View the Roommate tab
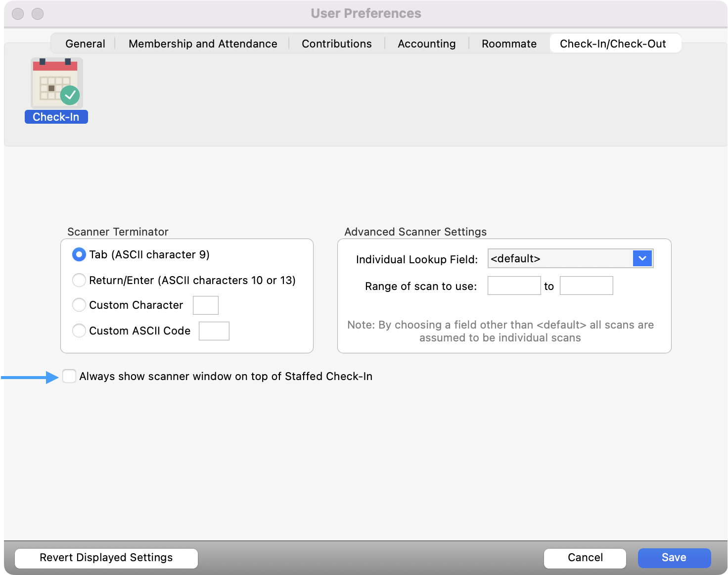The height and width of the screenshot is (575, 728). click(509, 44)
